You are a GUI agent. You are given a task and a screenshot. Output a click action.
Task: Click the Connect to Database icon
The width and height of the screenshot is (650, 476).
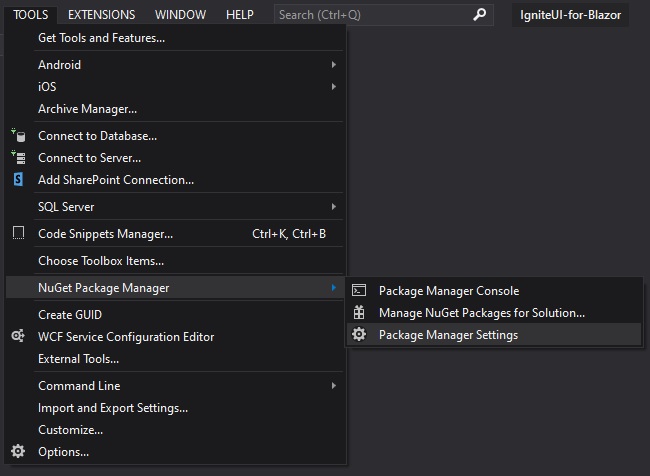click(x=18, y=136)
